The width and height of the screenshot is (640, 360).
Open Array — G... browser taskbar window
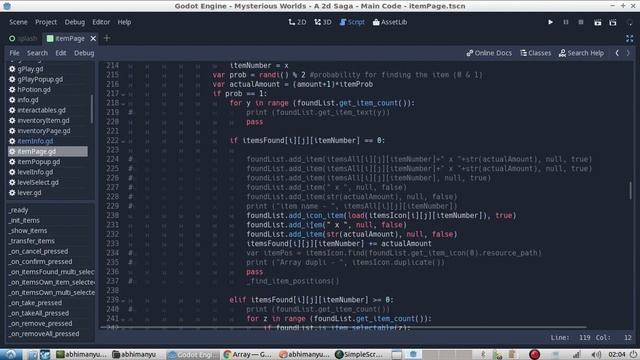[x=248, y=354]
